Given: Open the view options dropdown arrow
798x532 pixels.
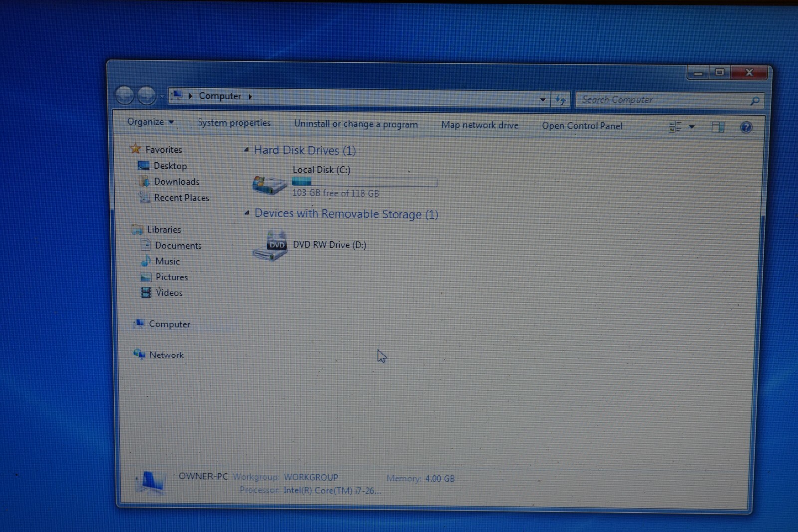Looking at the screenshot, I should [x=692, y=127].
